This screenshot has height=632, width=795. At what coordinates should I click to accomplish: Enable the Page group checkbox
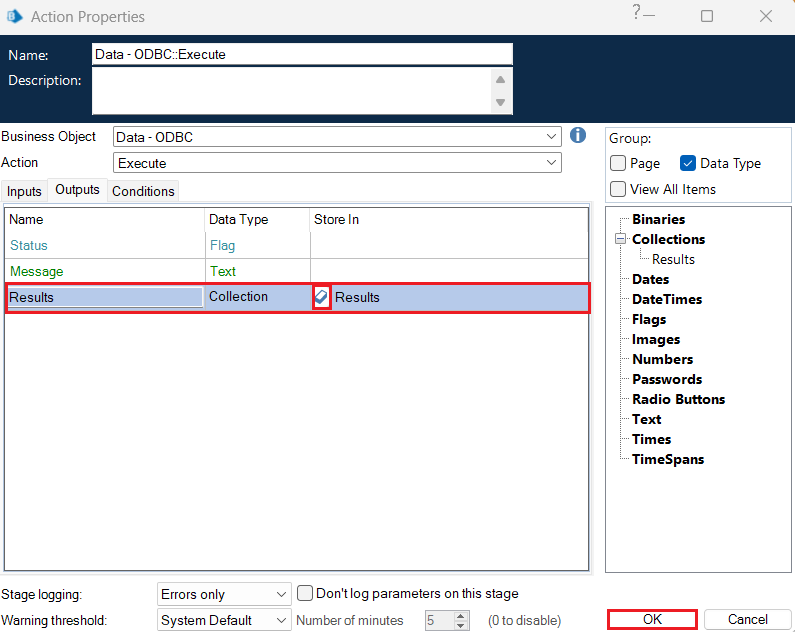619,163
